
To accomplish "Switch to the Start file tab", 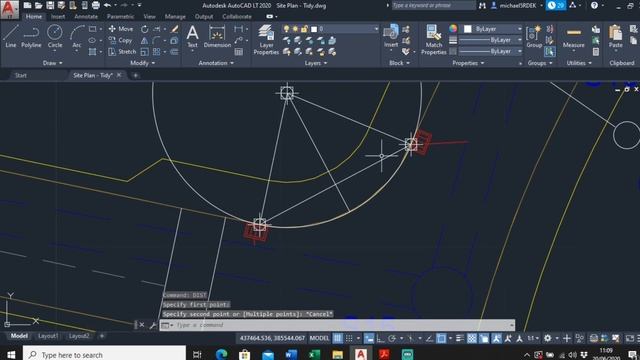I will tap(21, 76).
